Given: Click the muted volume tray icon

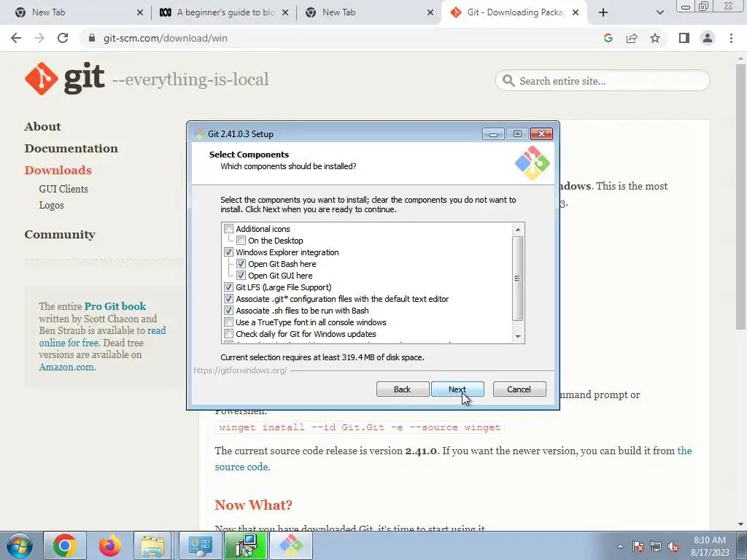Looking at the screenshot, I should 673,547.
